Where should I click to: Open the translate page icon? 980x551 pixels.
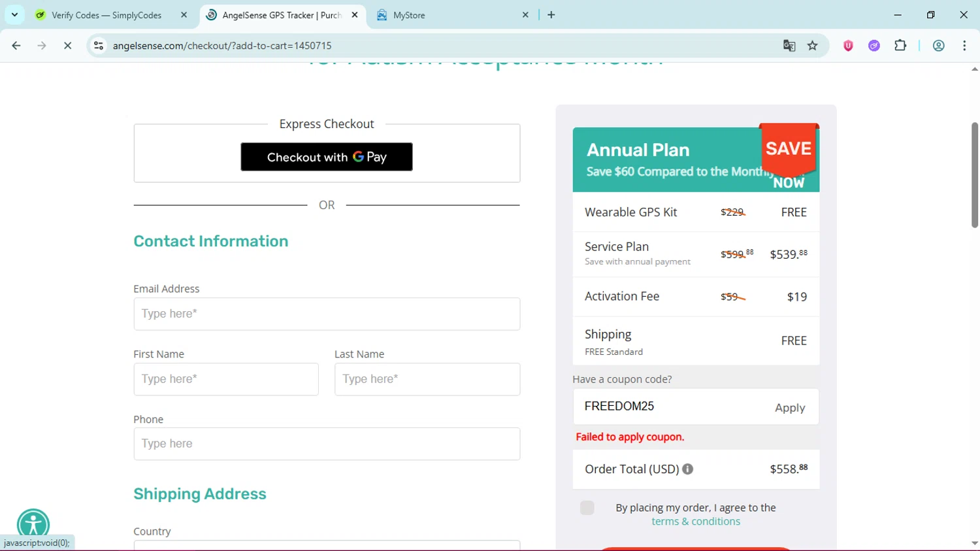click(789, 46)
